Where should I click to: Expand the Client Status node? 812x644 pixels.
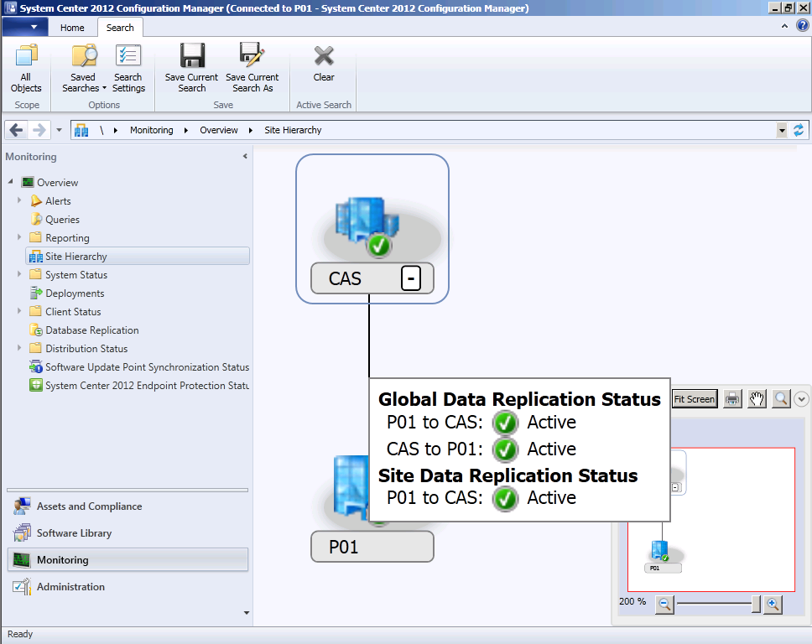coord(19,310)
